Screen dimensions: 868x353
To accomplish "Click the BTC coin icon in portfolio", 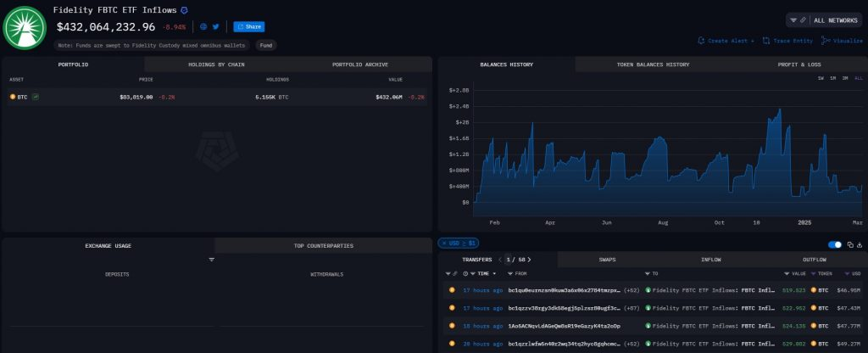I will 13,97.
